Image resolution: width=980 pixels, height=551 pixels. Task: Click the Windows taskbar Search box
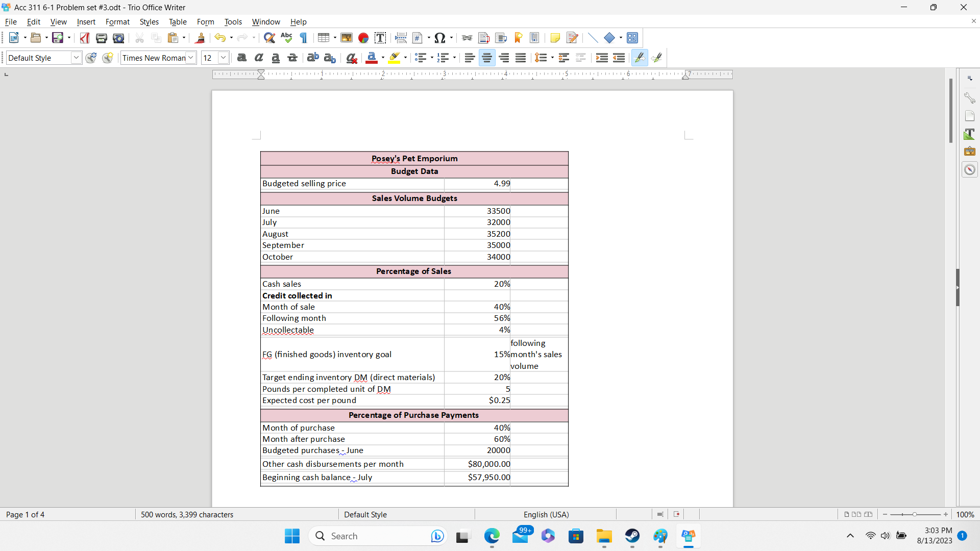[x=378, y=536]
